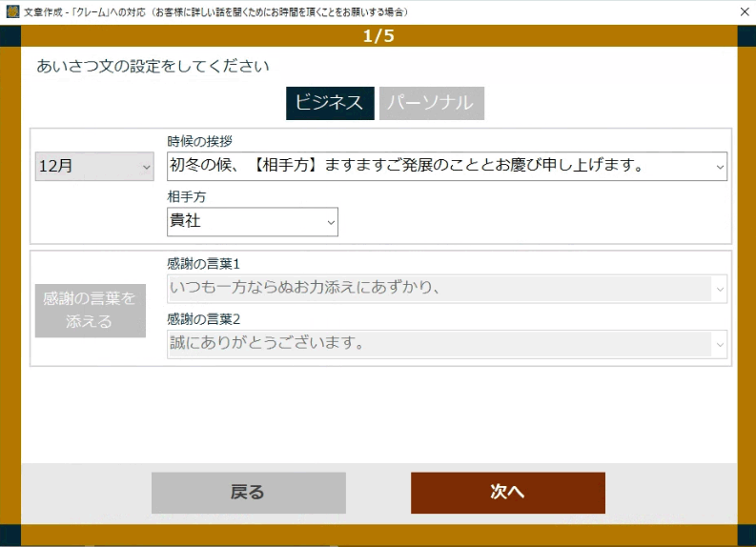Switch to the パーソナル tab
The image size is (756, 547).
tap(432, 103)
